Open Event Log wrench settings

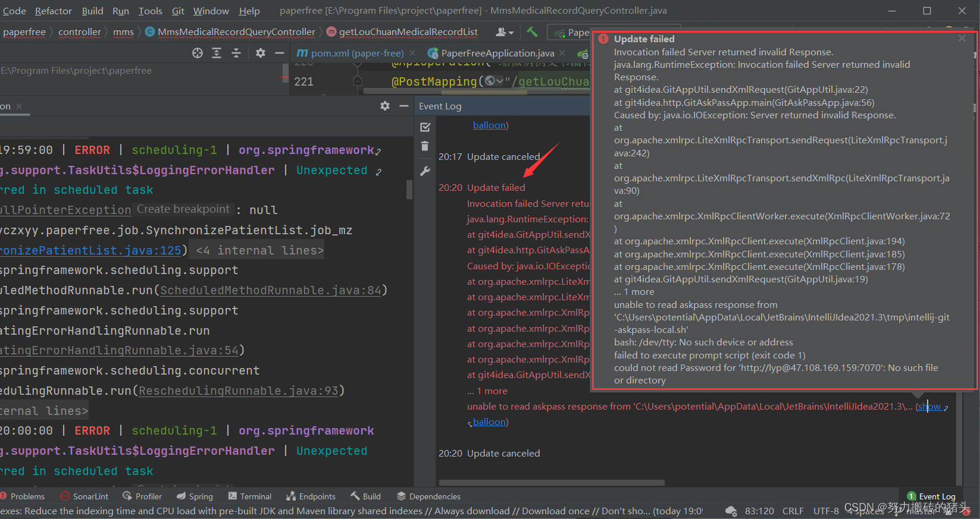pos(425,171)
